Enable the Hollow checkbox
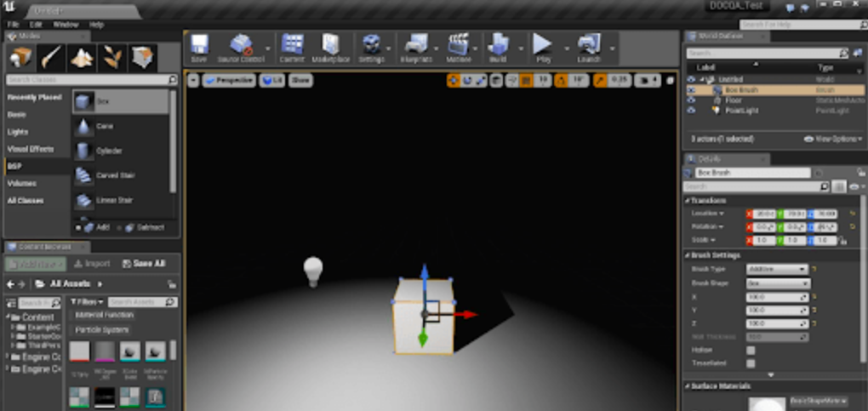 click(x=751, y=350)
